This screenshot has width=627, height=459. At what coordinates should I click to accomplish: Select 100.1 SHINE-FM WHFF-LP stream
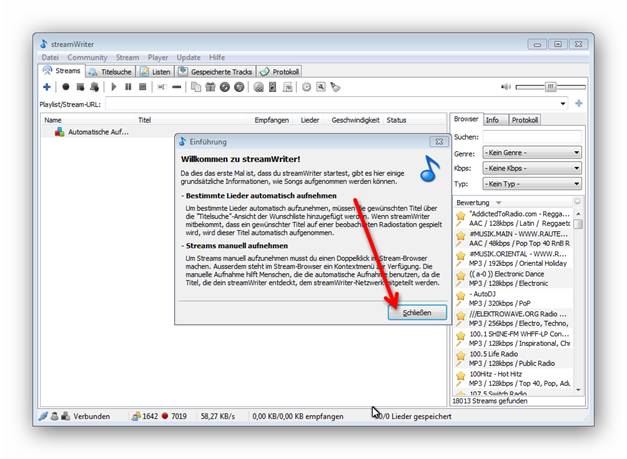pyautogui.click(x=513, y=338)
